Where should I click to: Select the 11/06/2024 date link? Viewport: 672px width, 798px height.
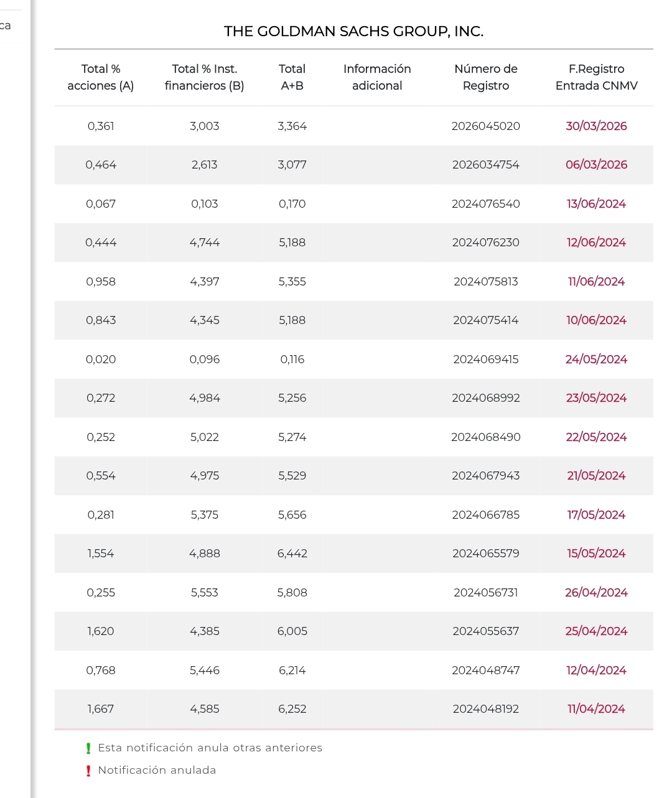(596, 282)
